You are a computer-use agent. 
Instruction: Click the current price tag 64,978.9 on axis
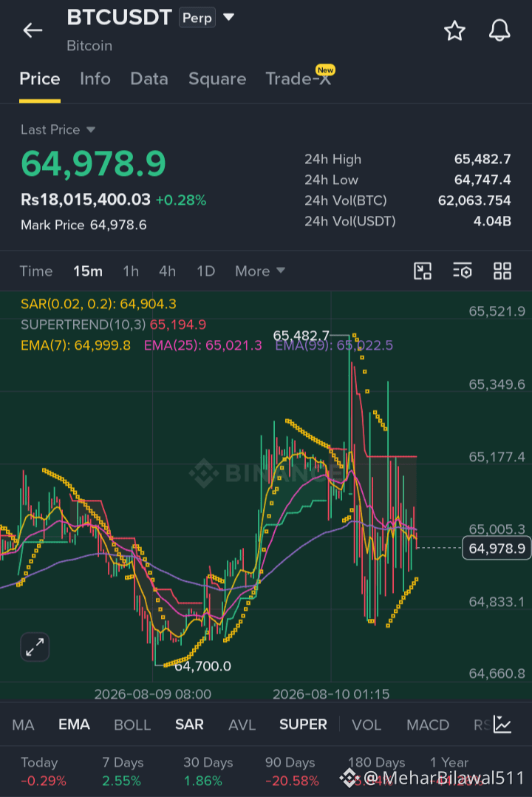click(497, 549)
